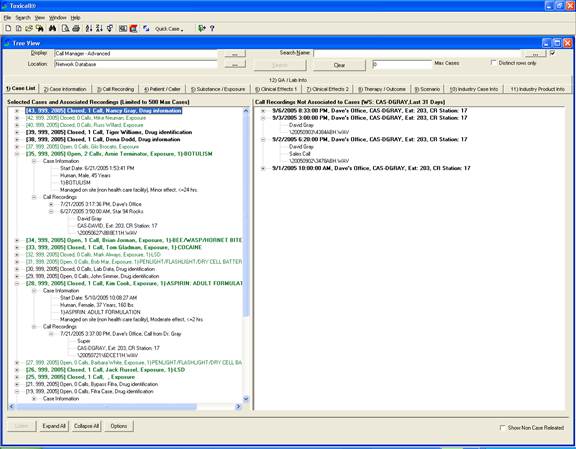
Task: Open the Help menu
Action: pyautogui.click(x=75, y=18)
